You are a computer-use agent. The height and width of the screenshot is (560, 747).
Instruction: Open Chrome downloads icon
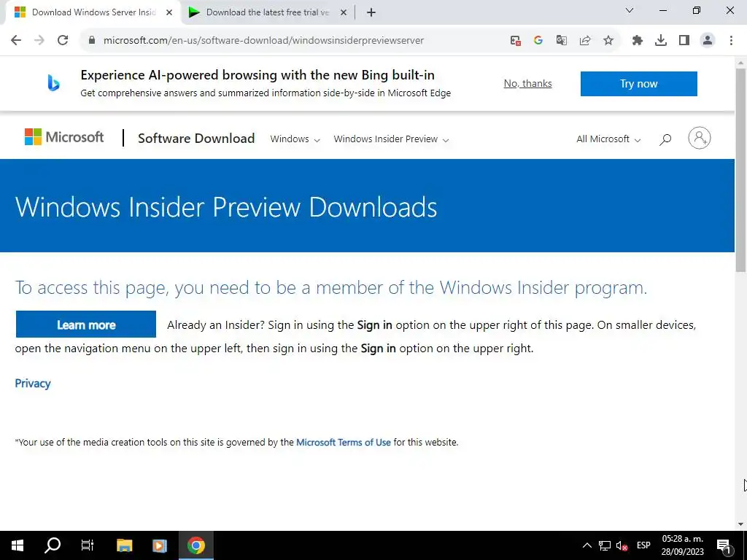click(x=661, y=41)
